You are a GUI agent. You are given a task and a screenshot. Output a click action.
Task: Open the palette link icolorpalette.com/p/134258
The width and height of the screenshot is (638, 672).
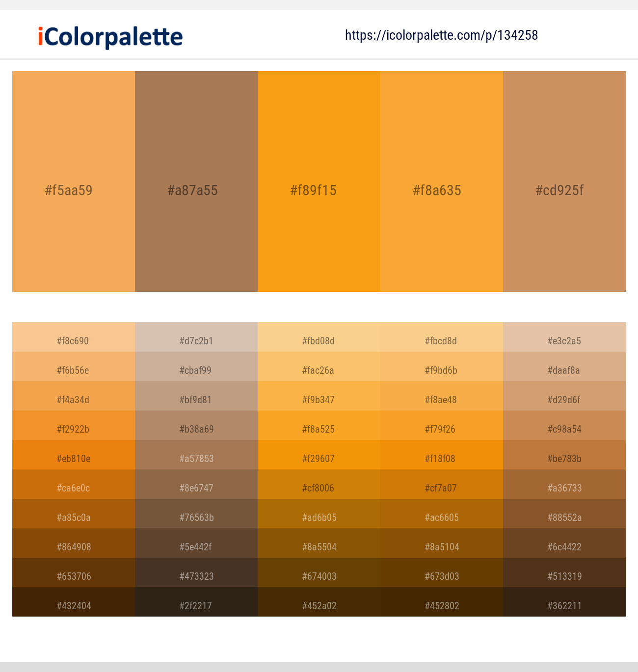coord(441,35)
